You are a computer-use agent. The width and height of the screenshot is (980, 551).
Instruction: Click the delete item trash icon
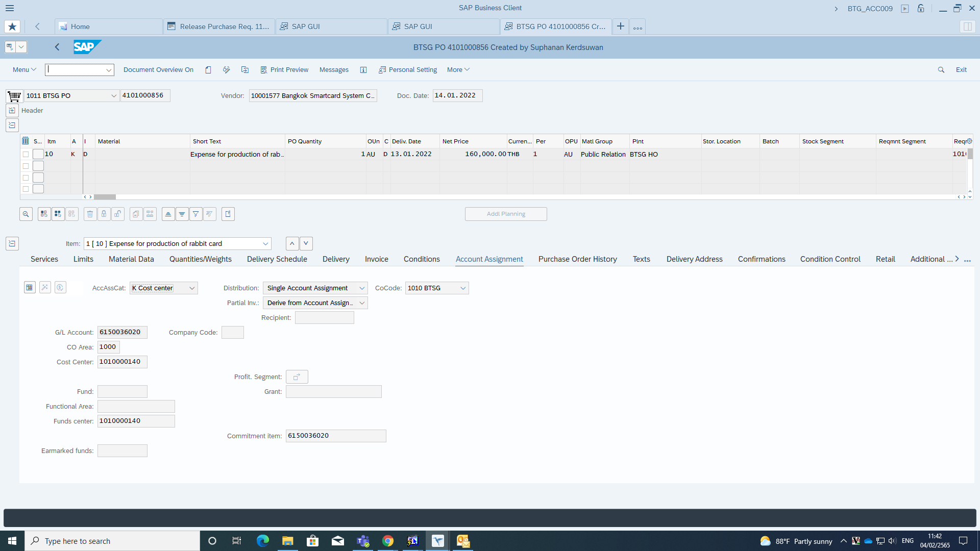coord(90,214)
